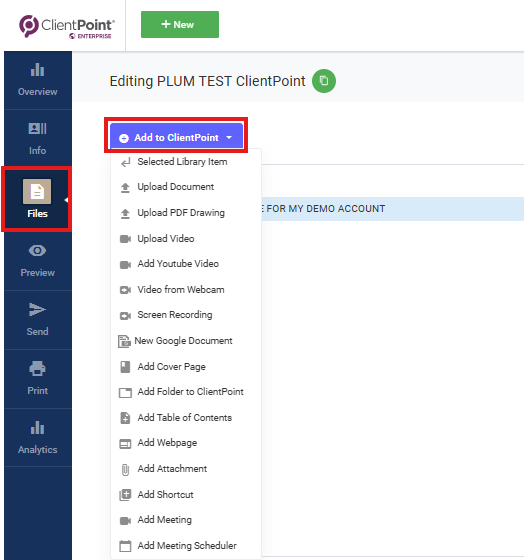Open the Print printer icon

[x=37, y=368]
